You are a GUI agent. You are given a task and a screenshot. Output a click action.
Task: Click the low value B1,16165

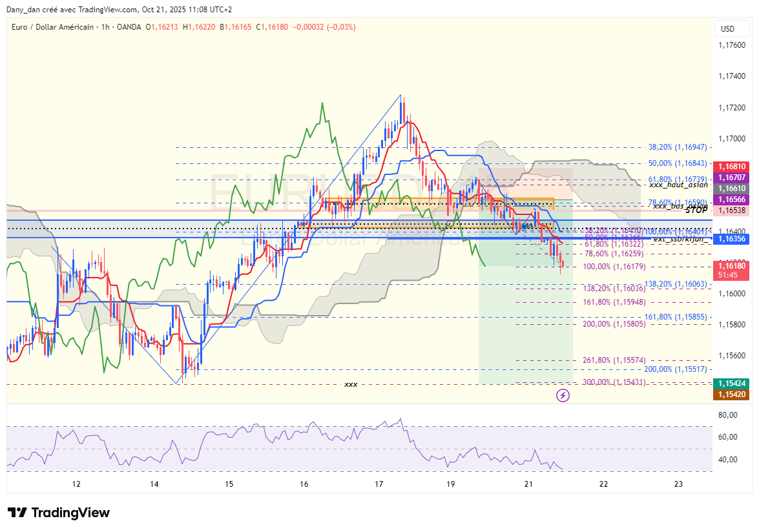pos(236,27)
